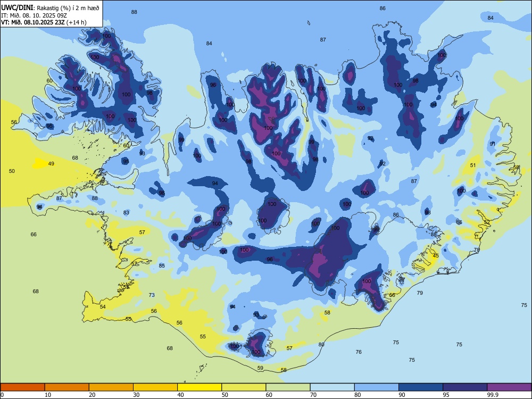Click the 76 humidity value on the map
532x399 pixels.
point(359,352)
